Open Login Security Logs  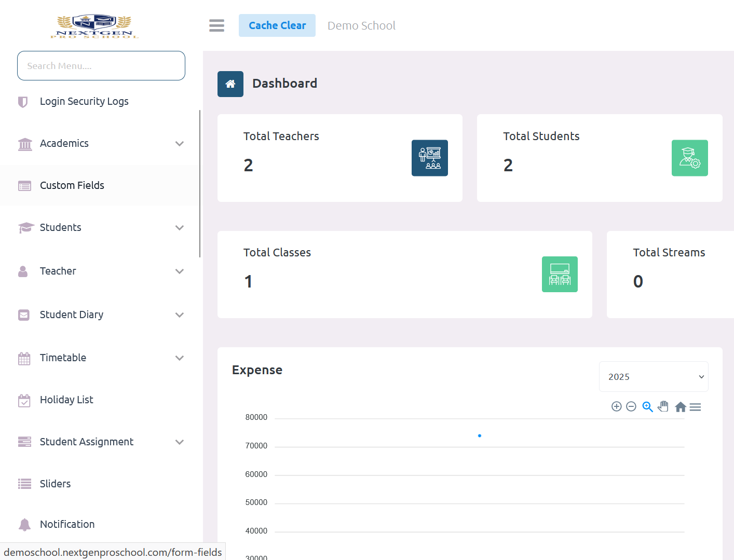(84, 102)
